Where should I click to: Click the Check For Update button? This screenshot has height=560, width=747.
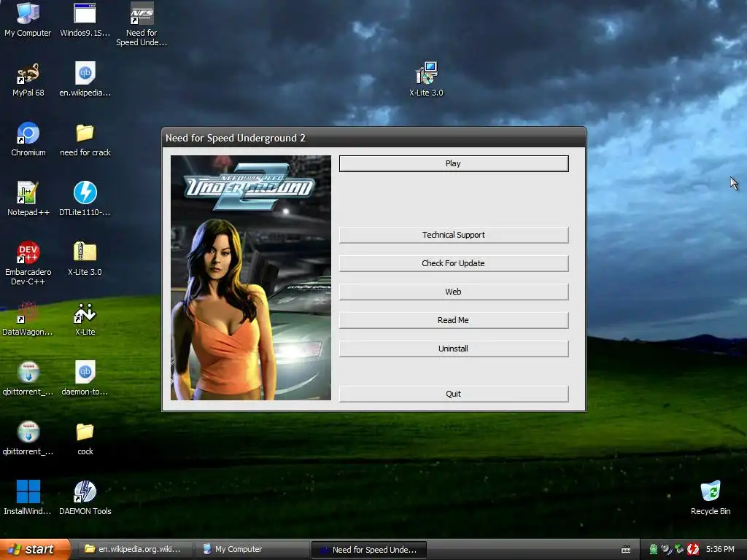point(454,263)
